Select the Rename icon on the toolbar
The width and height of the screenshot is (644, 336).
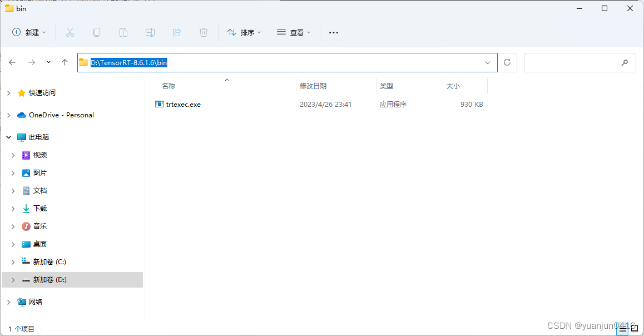(x=150, y=32)
